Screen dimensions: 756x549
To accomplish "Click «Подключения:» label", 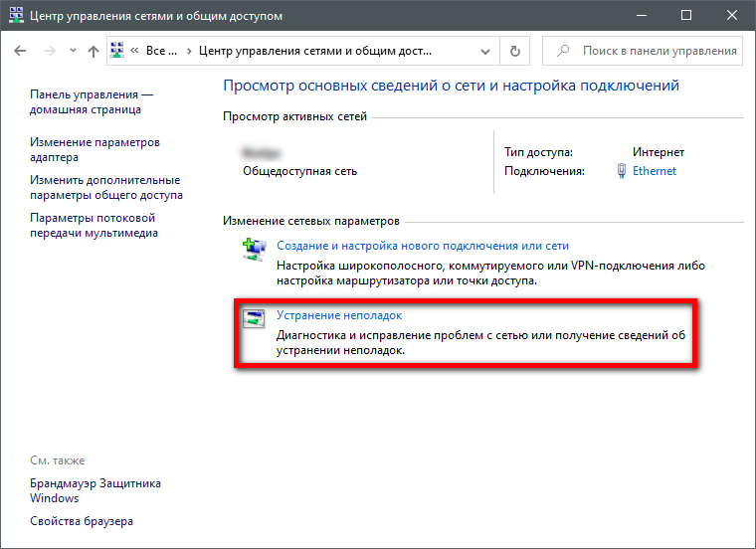I will (x=544, y=171).
